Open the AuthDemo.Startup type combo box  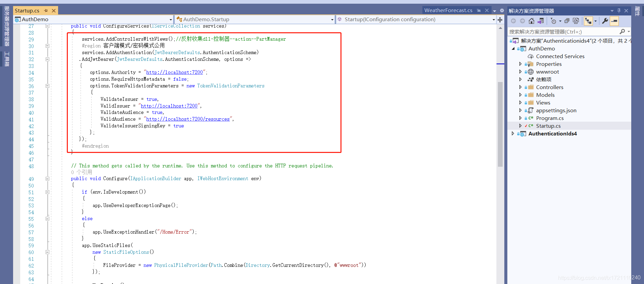pos(255,19)
